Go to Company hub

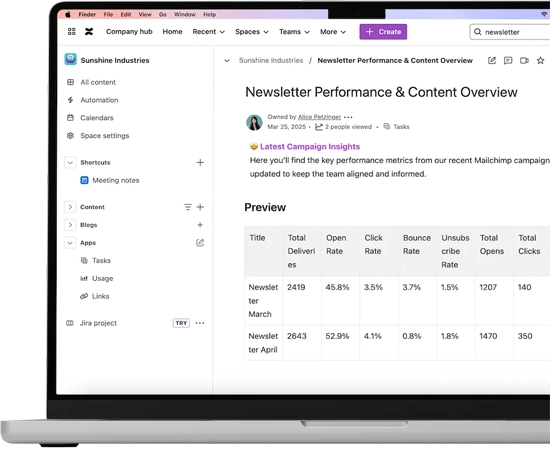point(129,32)
